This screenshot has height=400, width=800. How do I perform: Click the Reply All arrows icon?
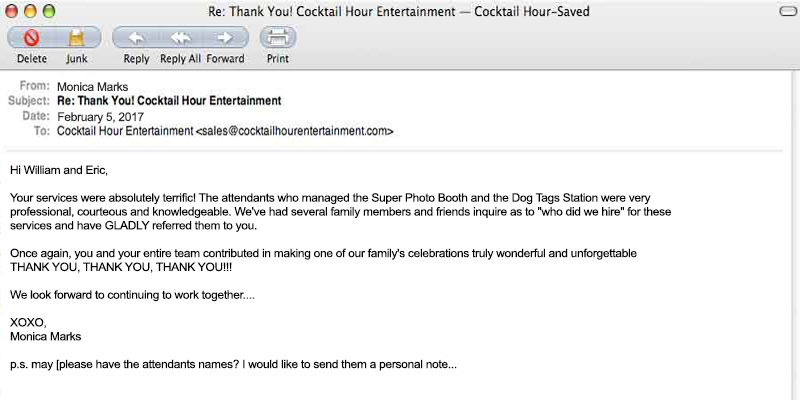click(181, 39)
